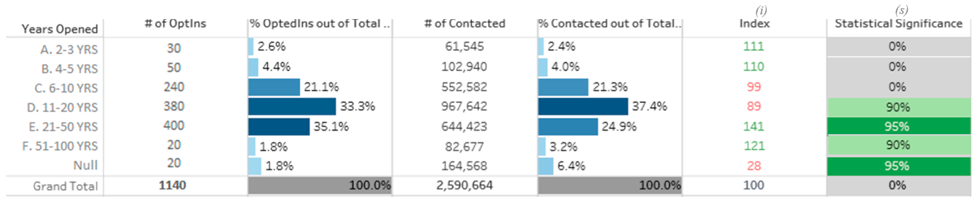The width and height of the screenshot is (980, 206).
Task: Select the Index column header
Action: pos(755,24)
